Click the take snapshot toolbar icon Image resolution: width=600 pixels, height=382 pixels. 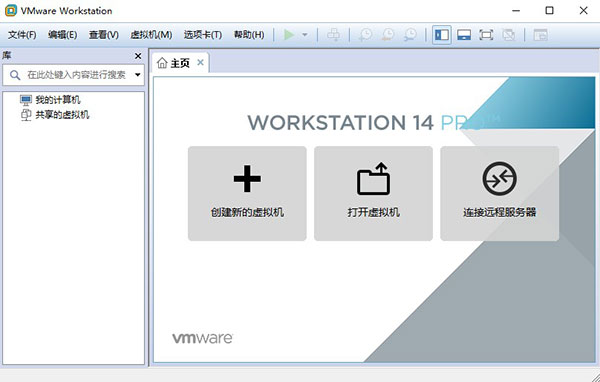pos(366,35)
